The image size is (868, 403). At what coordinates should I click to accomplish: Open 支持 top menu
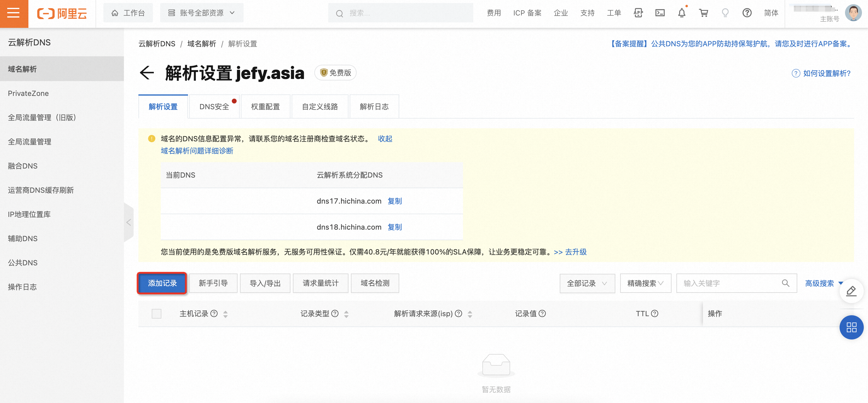[587, 13]
